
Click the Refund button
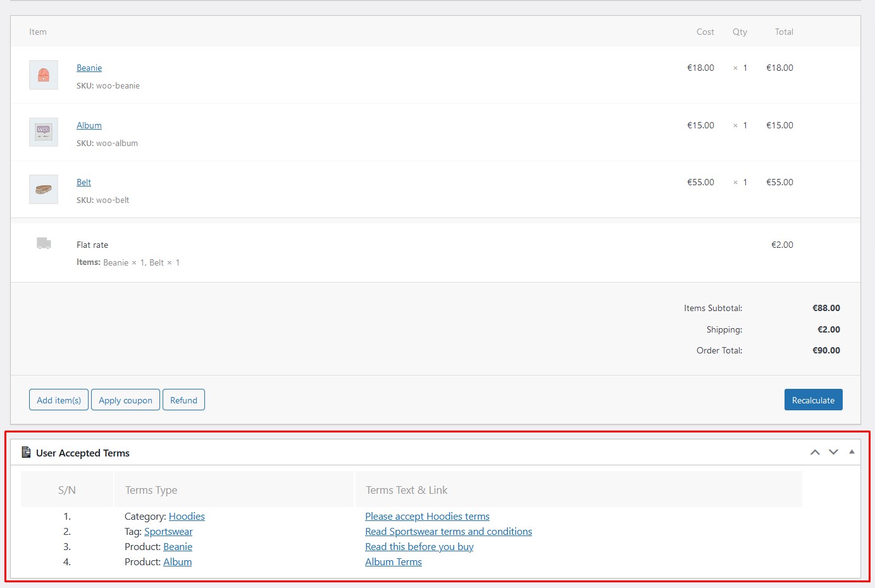[x=183, y=400]
